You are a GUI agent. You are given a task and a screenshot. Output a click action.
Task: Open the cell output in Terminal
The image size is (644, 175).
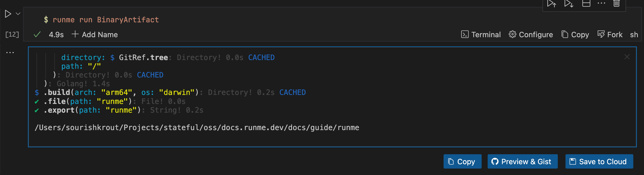(480, 34)
